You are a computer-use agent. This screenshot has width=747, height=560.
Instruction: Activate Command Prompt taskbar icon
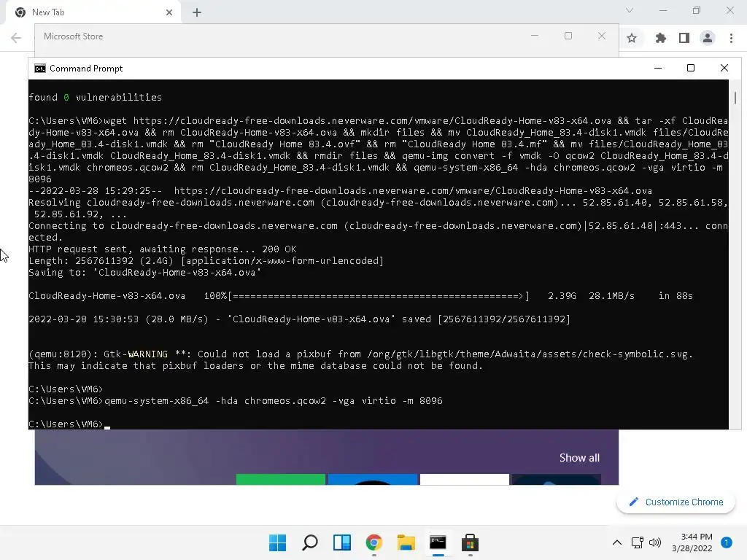coord(438,542)
